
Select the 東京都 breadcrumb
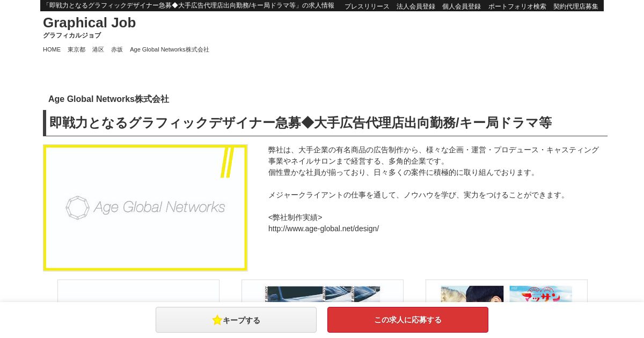coord(76,49)
